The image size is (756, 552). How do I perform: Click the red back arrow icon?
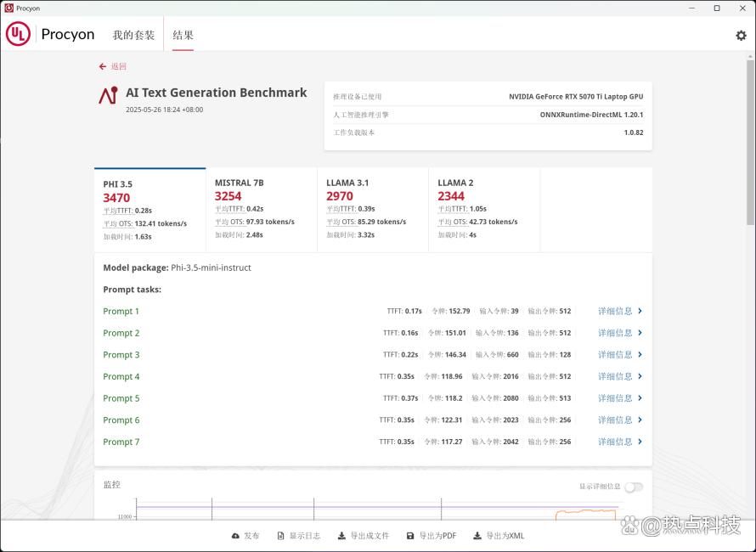point(102,66)
